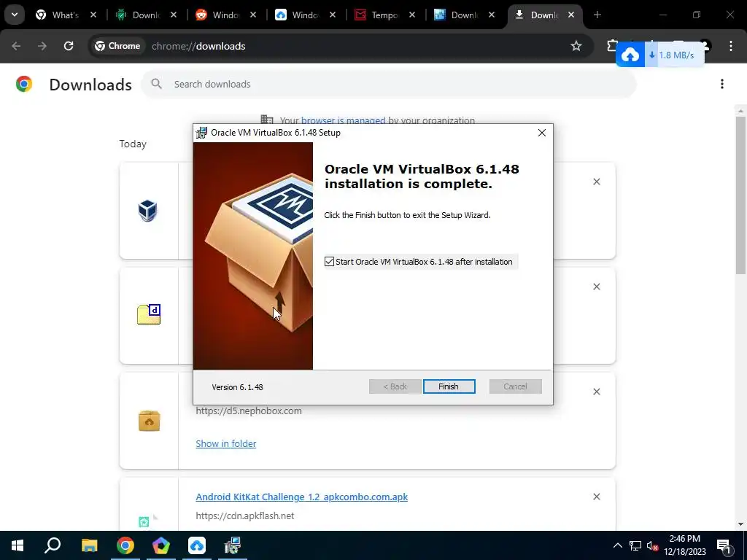Go back in browser history

[x=16, y=46]
